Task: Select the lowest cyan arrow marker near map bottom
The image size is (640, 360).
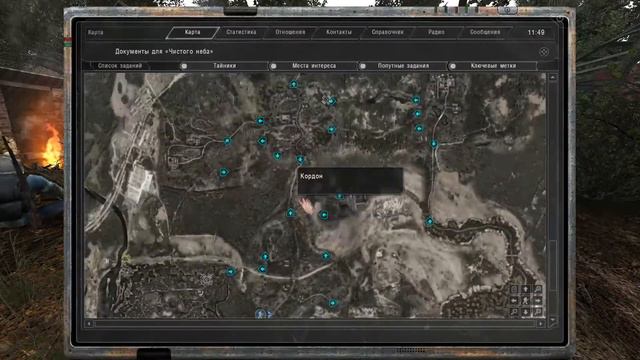Action: pyautogui.click(x=333, y=303)
